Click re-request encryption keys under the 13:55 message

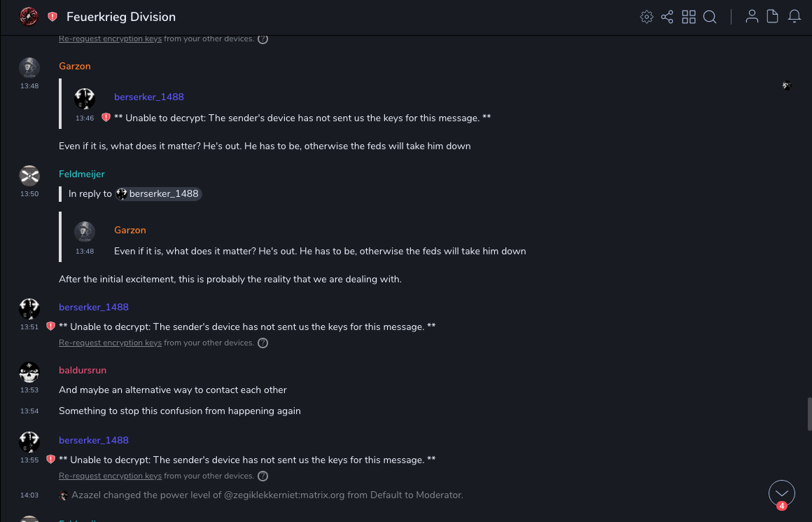pyautogui.click(x=110, y=476)
